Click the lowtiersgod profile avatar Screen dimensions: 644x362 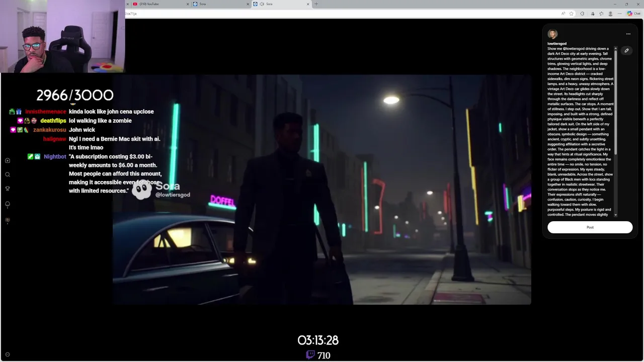click(552, 34)
